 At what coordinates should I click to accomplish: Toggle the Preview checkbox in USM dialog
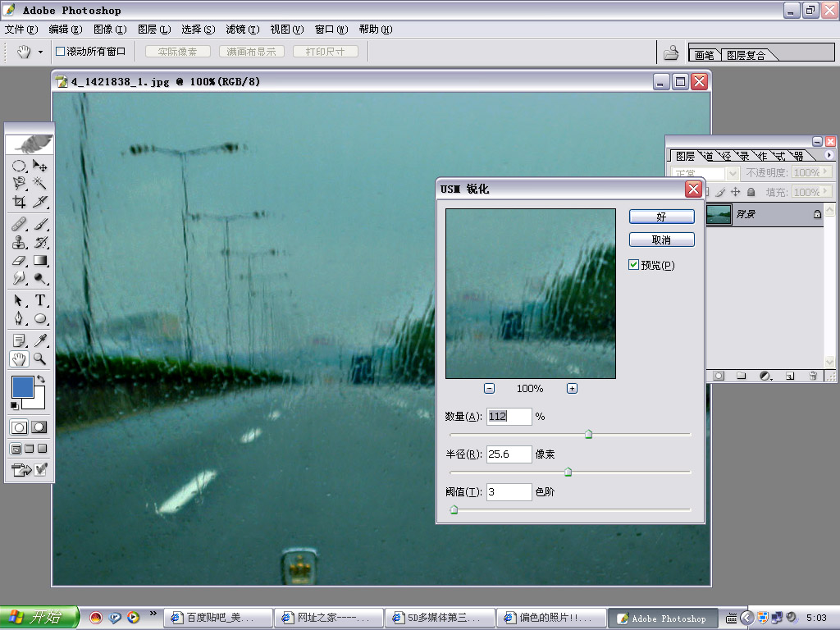click(x=634, y=265)
